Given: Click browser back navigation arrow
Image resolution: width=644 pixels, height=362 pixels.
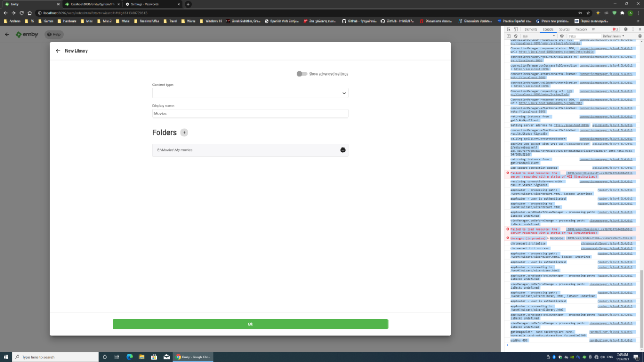Looking at the screenshot, I should pyautogui.click(x=5, y=13).
